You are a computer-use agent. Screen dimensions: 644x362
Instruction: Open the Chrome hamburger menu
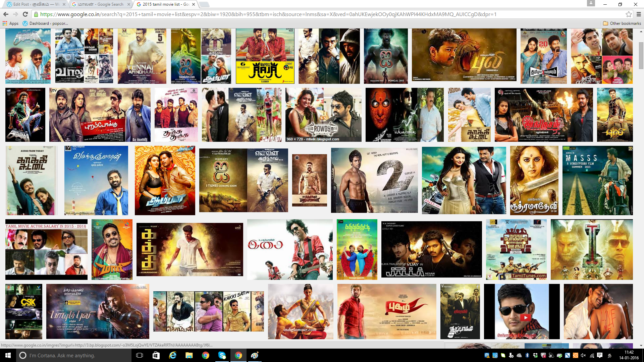(639, 14)
